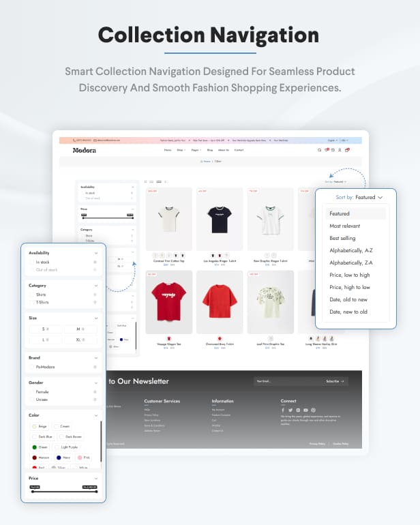Collapse the Brand filter section
Image resolution: width=420 pixels, height=525 pixels.
[x=96, y=358]
